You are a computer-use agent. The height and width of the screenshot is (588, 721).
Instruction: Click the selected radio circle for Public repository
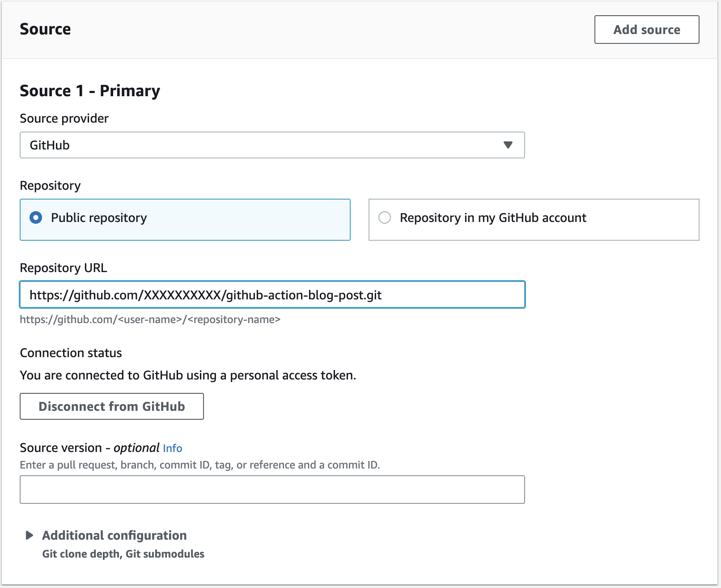click(x=35, y=218)
